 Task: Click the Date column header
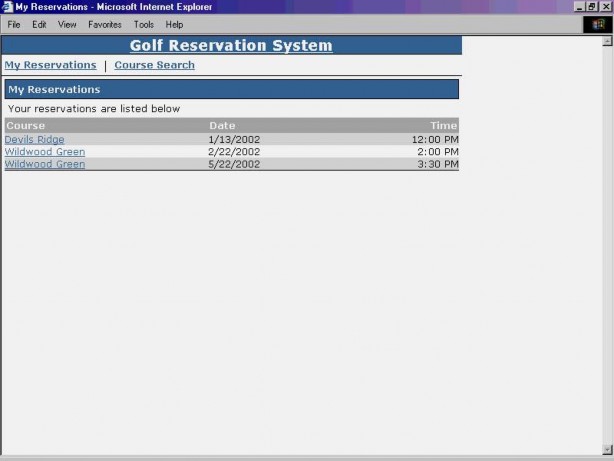pyautogui.click(x=222, y=126)
